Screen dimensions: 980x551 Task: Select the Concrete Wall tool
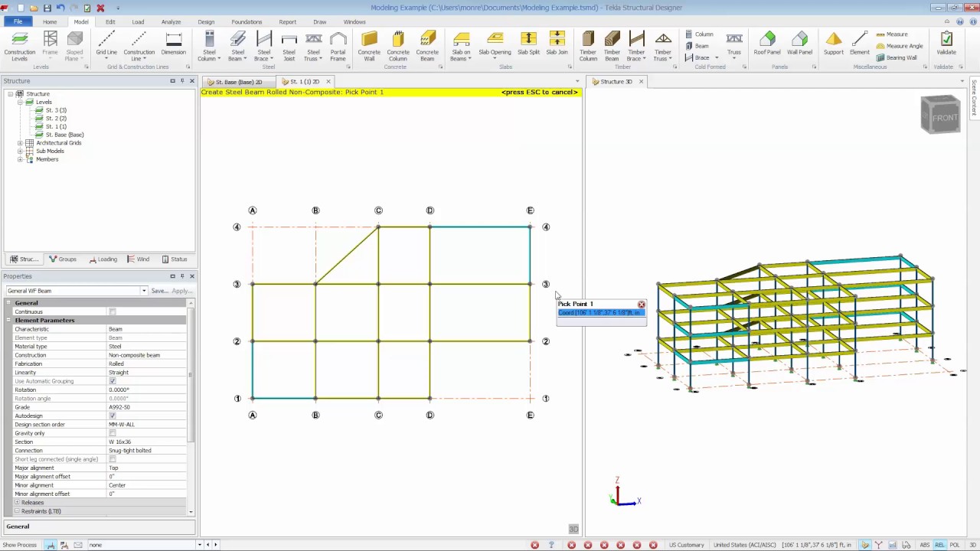pos(369,46)
